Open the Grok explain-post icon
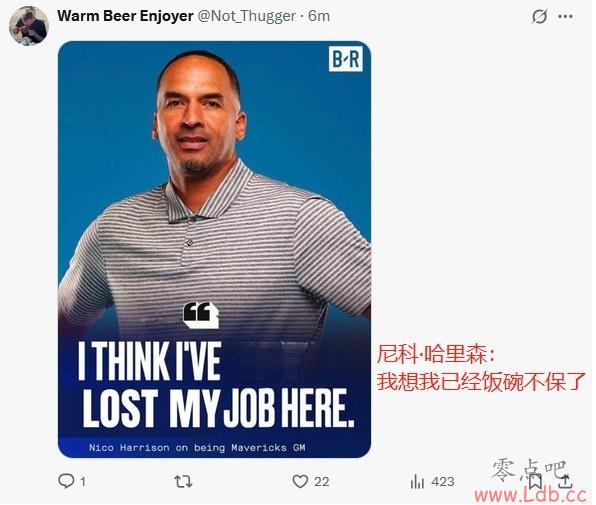This screenshot has height=505, width=596. point(539,16)
